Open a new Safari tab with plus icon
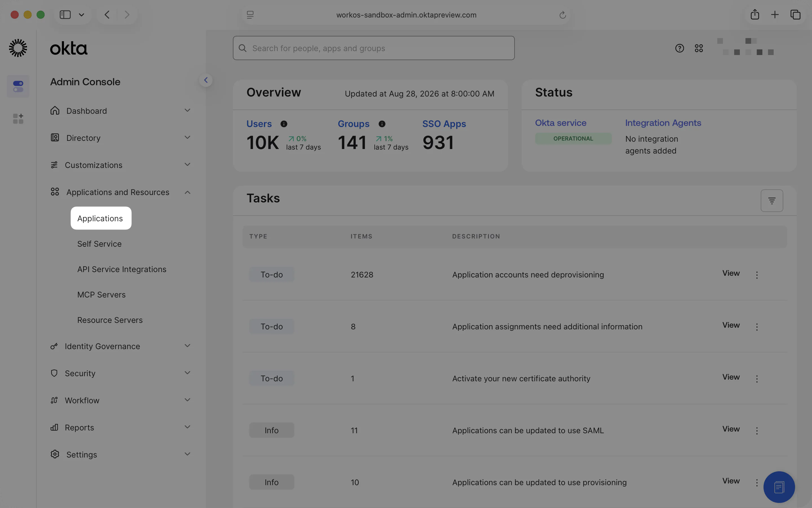This screenshot has height=508, width=812. click(775, 14)
